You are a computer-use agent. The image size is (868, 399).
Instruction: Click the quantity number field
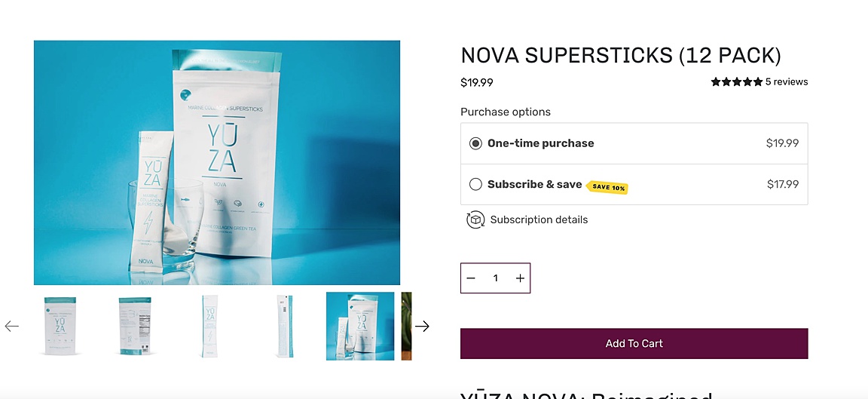[x=496, y=278]
